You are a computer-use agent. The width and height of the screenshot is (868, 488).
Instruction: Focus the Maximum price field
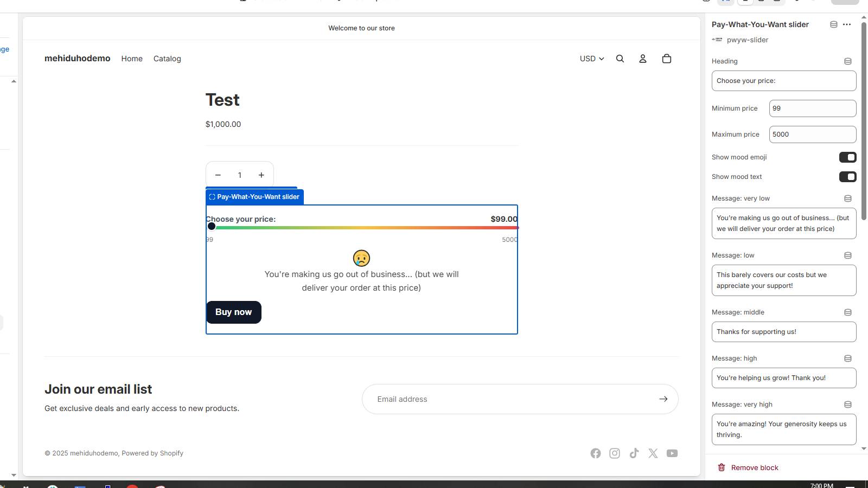tap(813, 134)
